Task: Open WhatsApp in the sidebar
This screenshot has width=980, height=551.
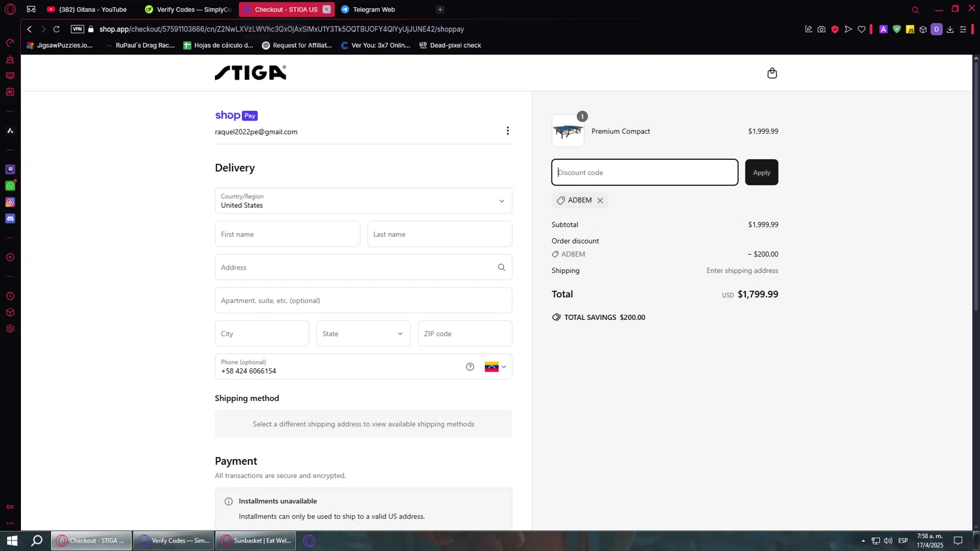Action: coord(10,186)
